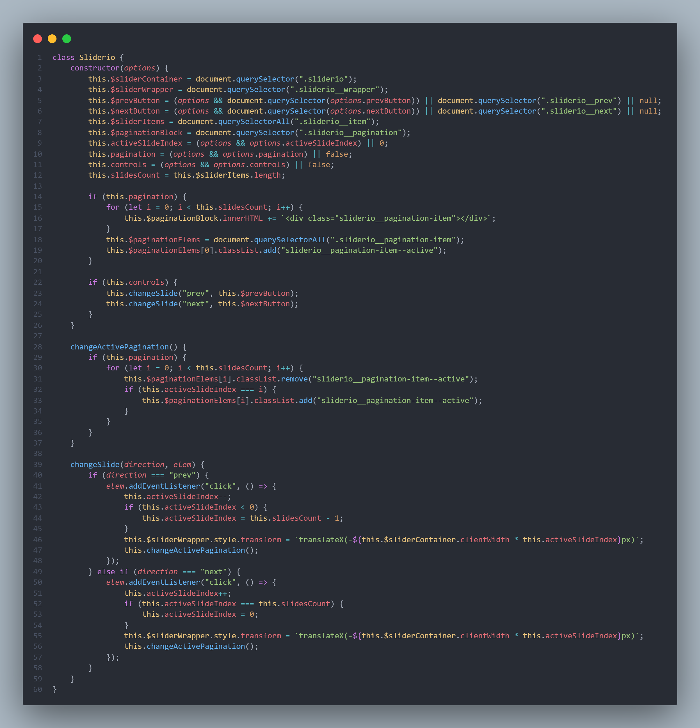This screenshot has height=728, width=700.
Task: Click changeSlide method definition on line 39
Action: 95,464
